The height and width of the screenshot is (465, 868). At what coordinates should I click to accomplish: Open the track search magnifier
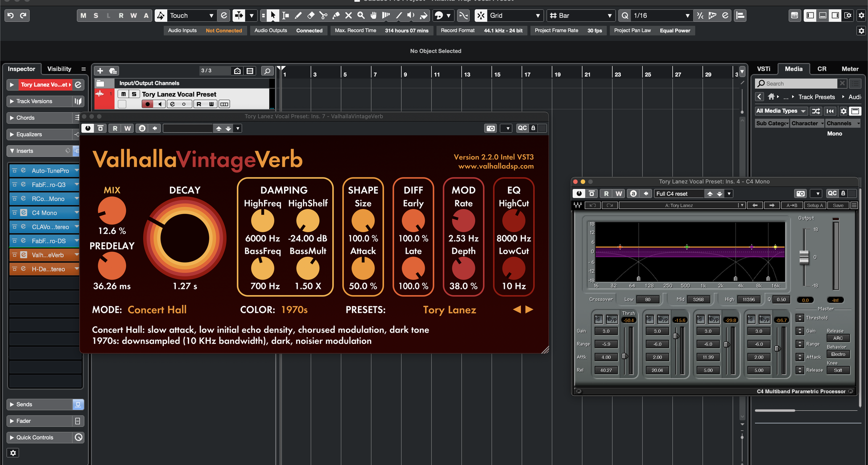pos(267,71)
